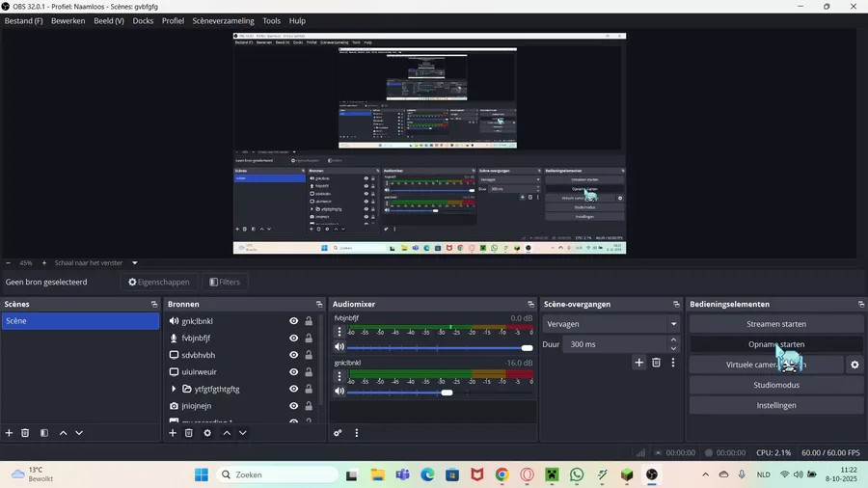Zoom out preview with minus icon
The width and height of the screenshot is (868, 488).
[8, 263]
